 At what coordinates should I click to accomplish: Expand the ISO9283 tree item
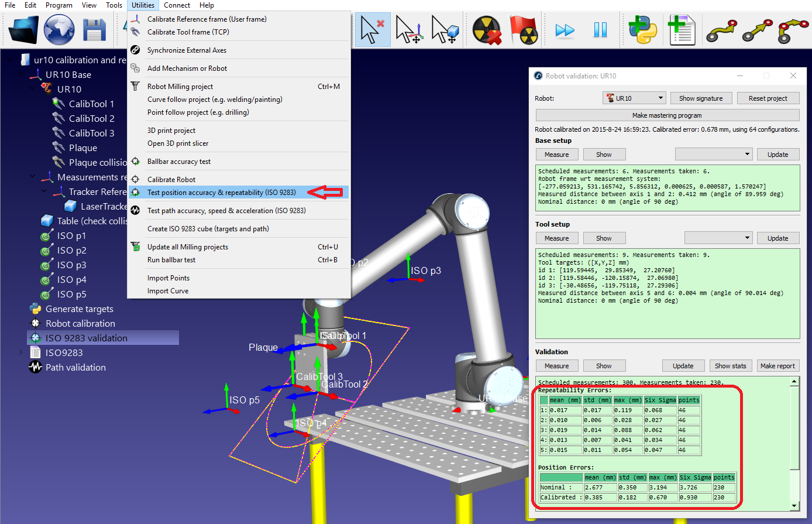point(22,352)
